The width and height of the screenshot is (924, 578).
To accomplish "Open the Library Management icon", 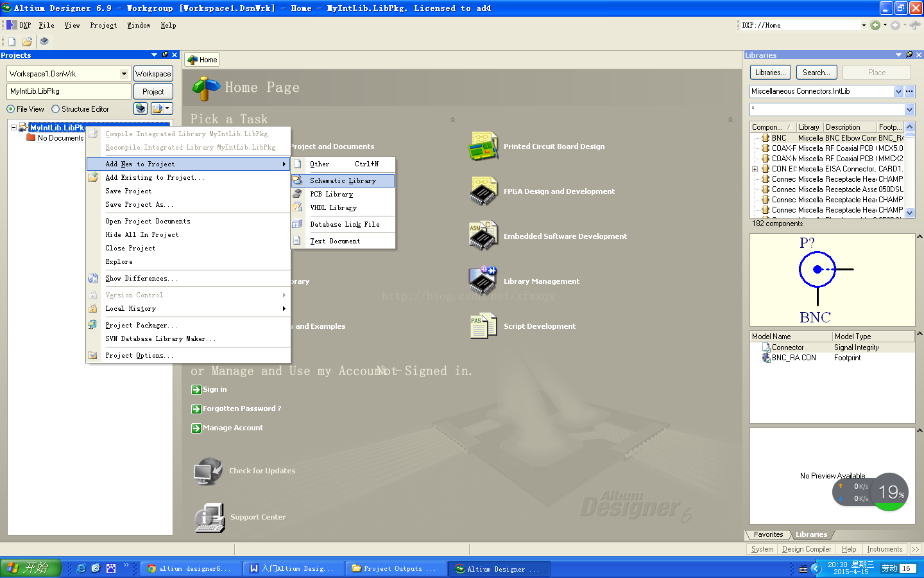I will [483, 281].
